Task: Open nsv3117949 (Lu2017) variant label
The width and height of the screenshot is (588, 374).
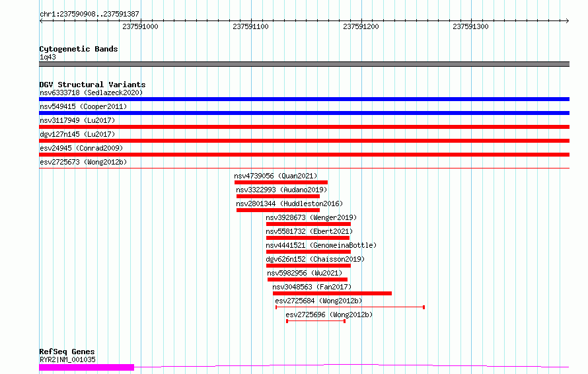Action: [77, 120]
